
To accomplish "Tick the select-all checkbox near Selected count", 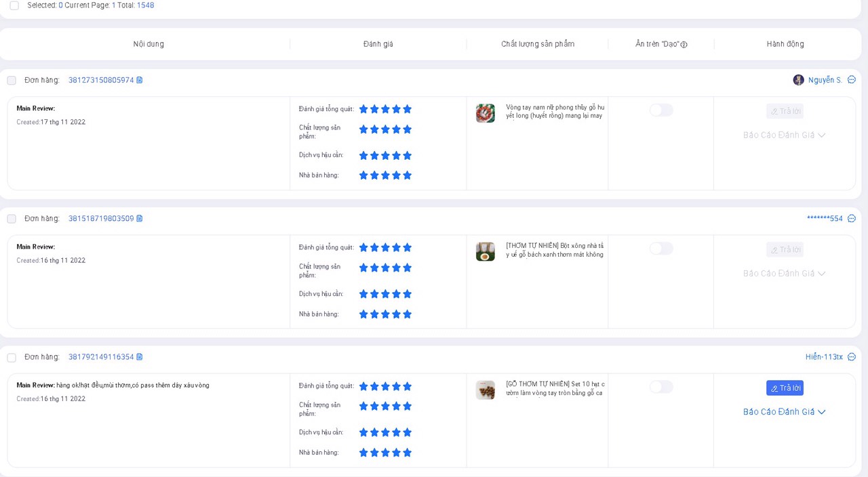I will 14,5.
